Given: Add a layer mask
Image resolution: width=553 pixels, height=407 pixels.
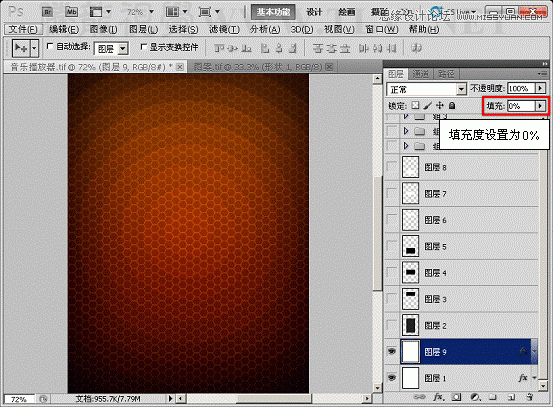Looking at the screenshot, I should [x=456, y=397].
